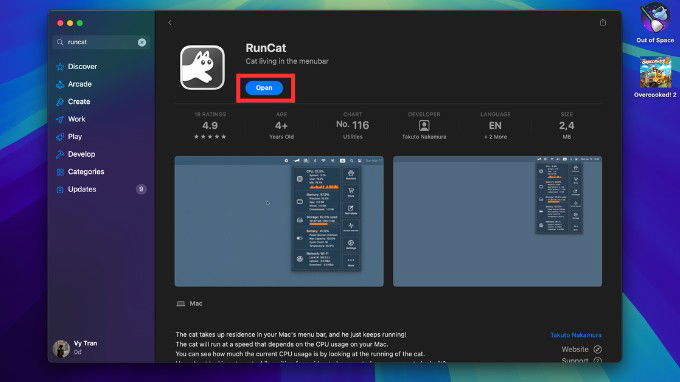Click the Updates download icon
Image resolution: width=680 pixels, height=382 pixels.
click(60, 189)
